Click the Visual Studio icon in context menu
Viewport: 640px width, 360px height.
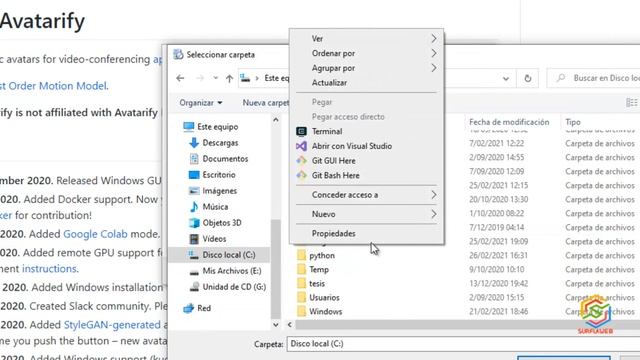coord(301,146)
